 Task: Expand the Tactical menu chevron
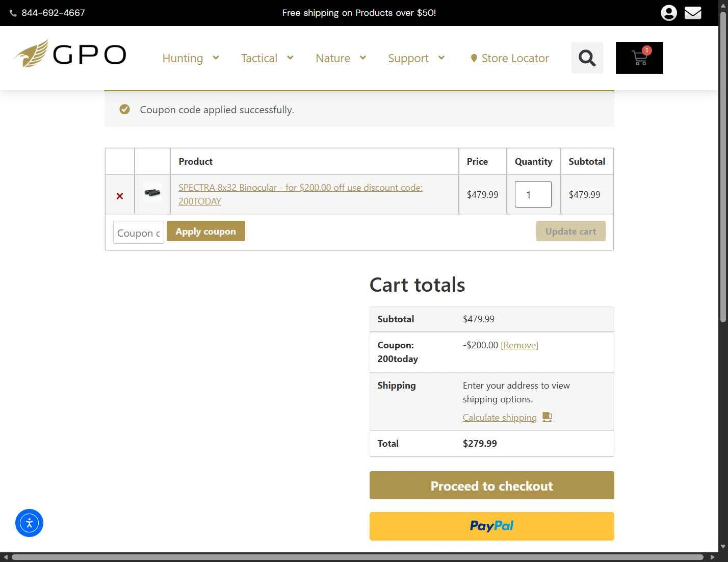coord(290,58)
